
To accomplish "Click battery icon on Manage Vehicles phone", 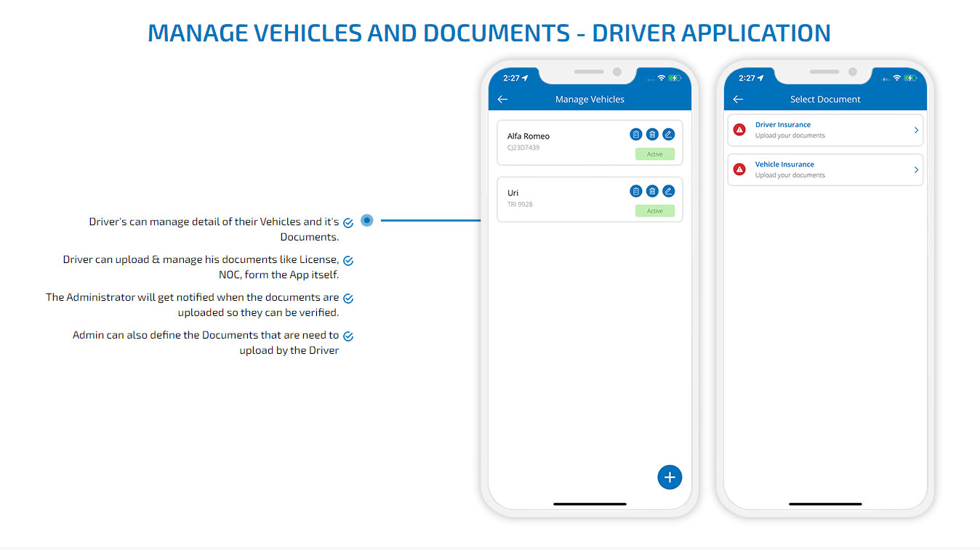I will click(x=675, y=78).
